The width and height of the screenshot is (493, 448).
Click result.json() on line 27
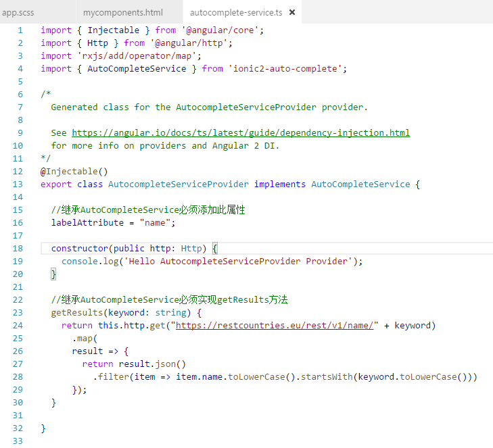[152, 364]
